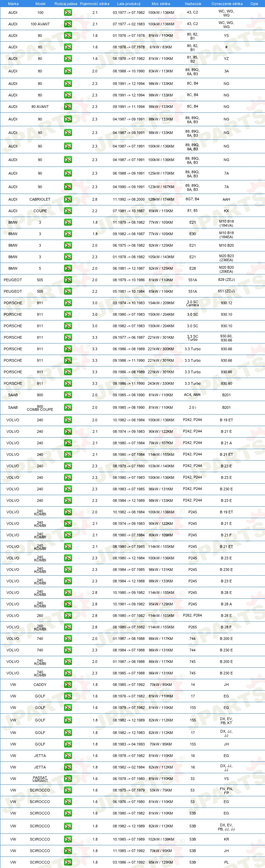Select the CABRIOLET model cell

[40, 199]
